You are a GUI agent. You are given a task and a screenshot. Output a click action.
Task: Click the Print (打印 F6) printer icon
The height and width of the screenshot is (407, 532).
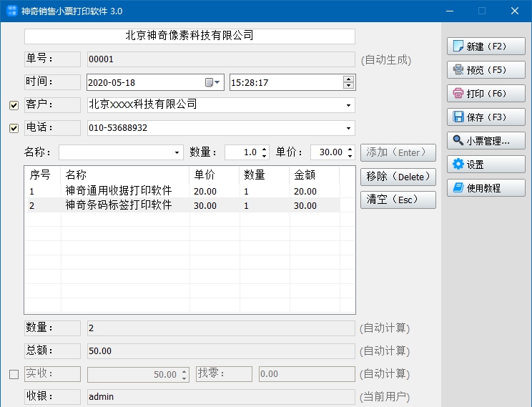pos(458,94)
